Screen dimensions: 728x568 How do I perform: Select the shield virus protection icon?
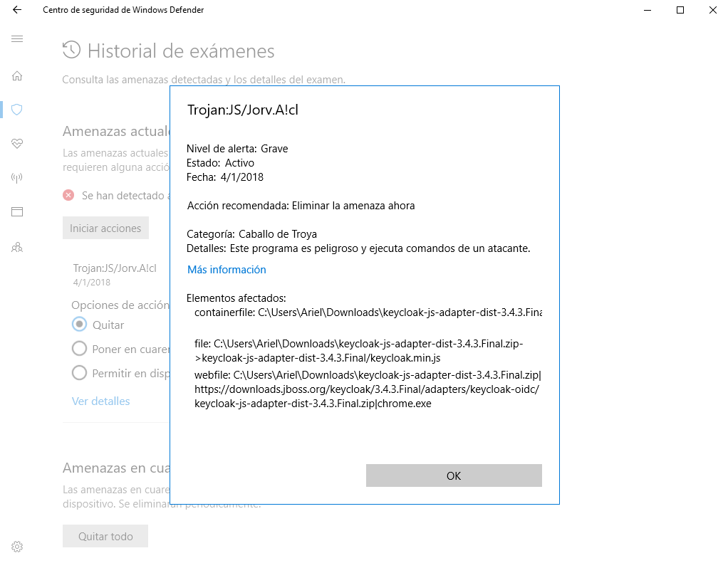click(x=17, y=110)
